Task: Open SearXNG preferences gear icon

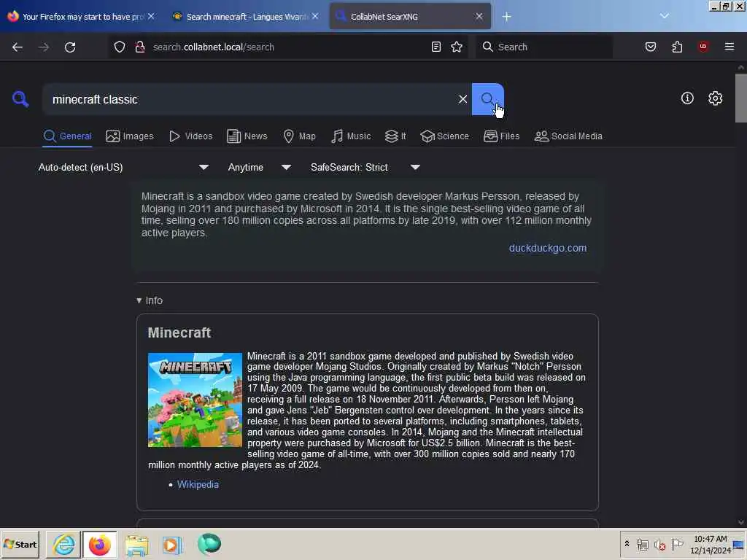Action: (x=715, y=98)
